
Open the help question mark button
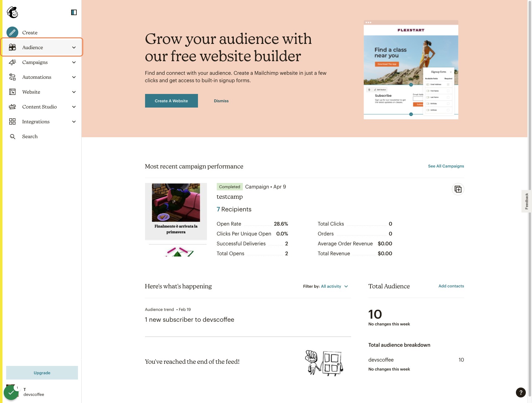(521, 392)
